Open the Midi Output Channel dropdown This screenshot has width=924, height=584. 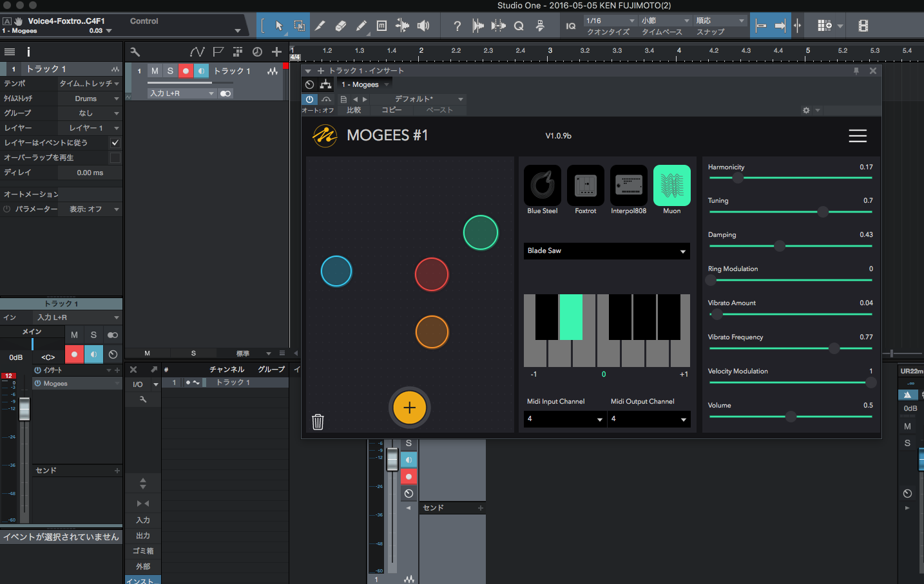(649, 419)
